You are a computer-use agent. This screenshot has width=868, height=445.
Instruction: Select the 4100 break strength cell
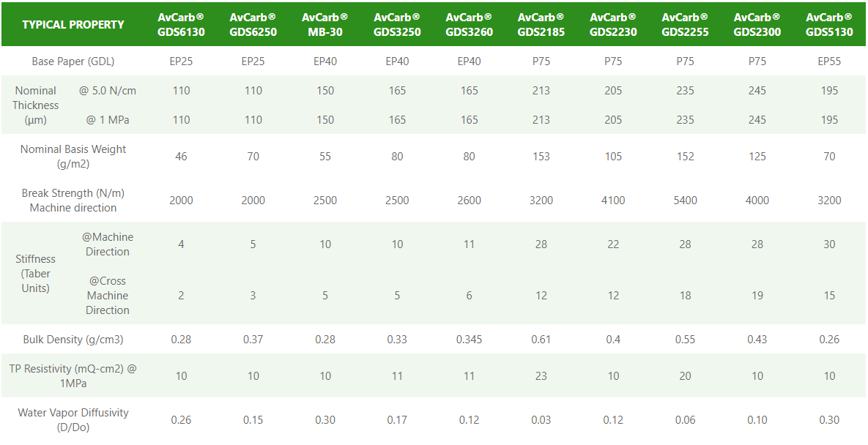point(613,201)
